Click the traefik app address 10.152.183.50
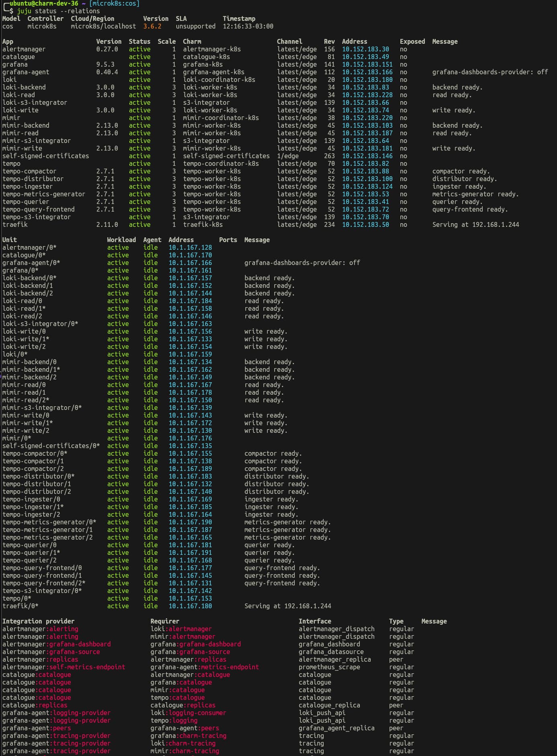The image size is (557, 756). pyautogui.click(x=365, y=225)
